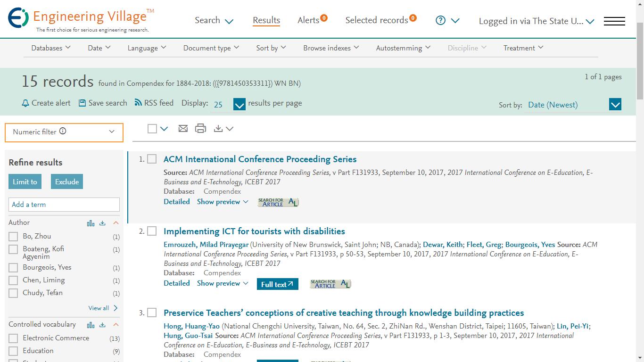Open the Language filter menu
Screen dimensions: 644x362
(147, 48)
